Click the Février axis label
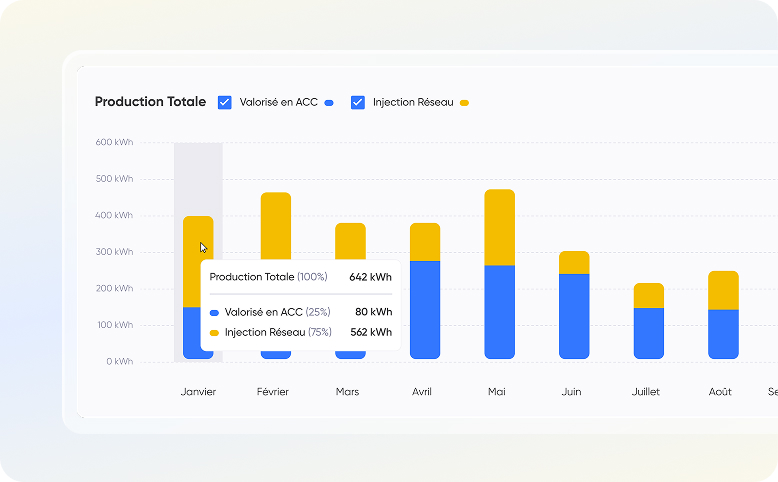 [273, 392]
